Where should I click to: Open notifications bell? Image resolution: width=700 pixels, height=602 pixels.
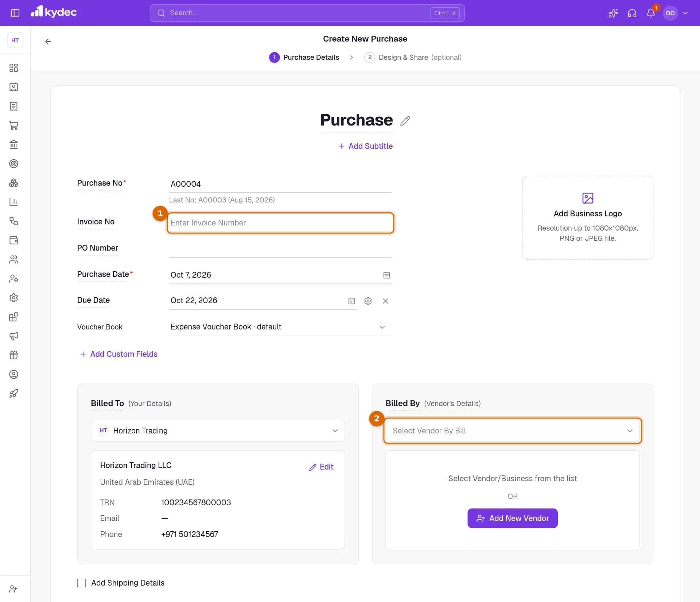(651, 13)
